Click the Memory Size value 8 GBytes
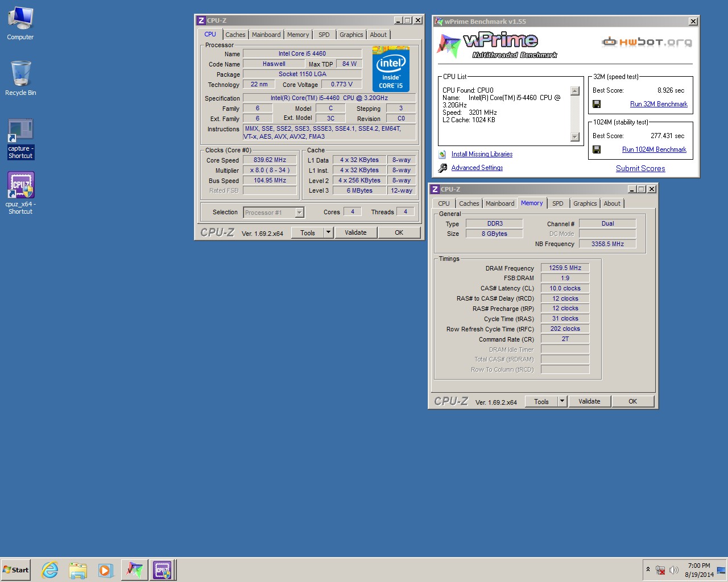Image resolution: width=728 pixels, height=582 pixels. [494, 234]
